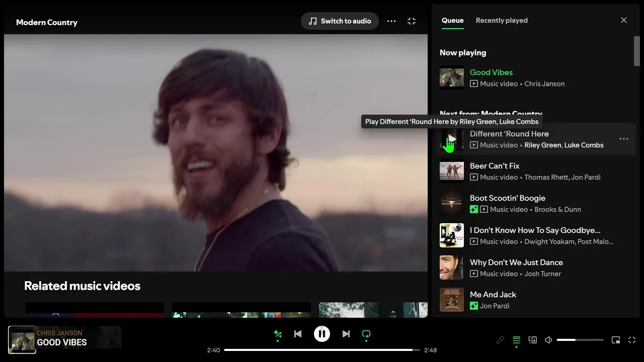Open the Josh Turner artist link
This screenshot has height=362, width=644.
542,274
